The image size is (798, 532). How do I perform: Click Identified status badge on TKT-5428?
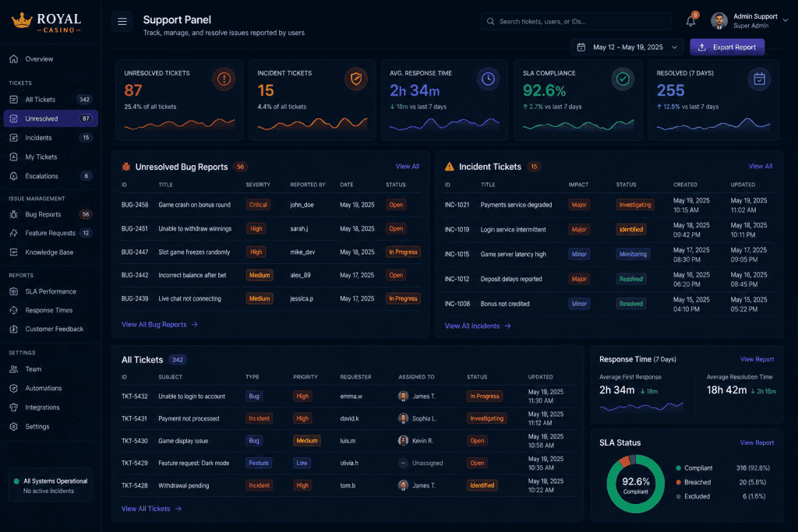click(482, 486)
